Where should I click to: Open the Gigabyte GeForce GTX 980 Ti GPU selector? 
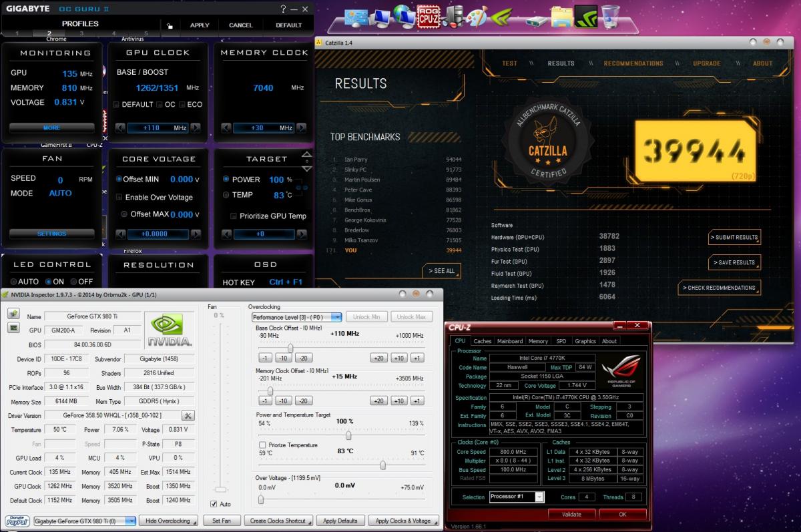(x=84, y=521)
